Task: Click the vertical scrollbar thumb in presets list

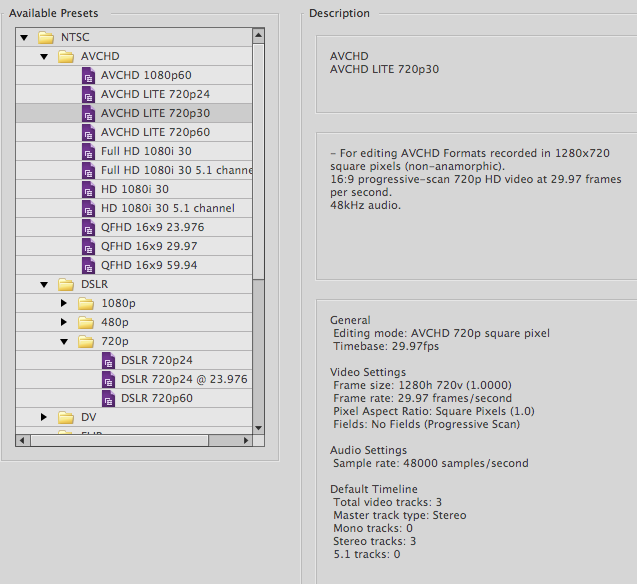Action: click(258, 162)
